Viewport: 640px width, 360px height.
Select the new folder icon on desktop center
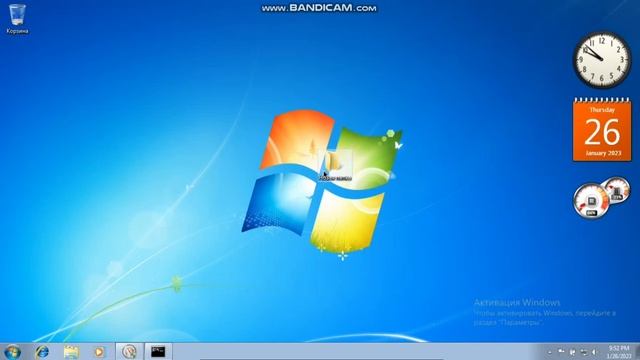point(335,165)
